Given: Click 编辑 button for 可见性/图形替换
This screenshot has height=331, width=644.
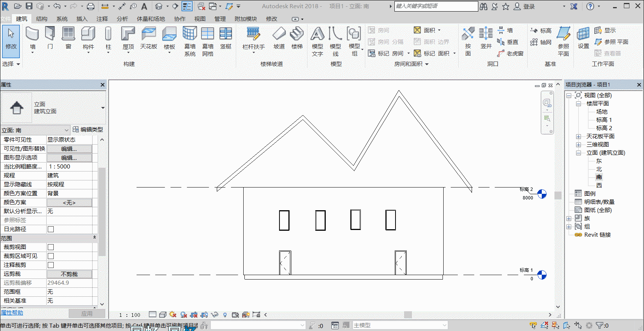Looking at the screenshot, I should pos(69,149).
